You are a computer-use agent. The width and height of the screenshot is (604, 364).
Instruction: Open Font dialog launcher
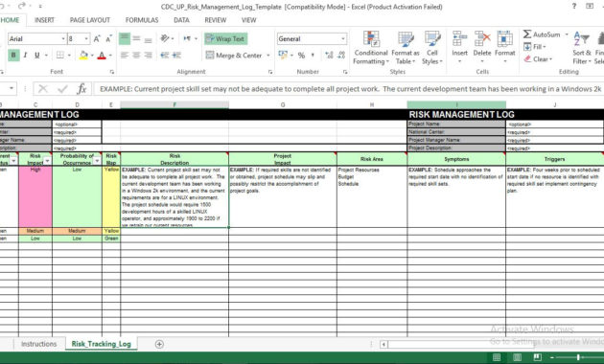click(112, 72)
